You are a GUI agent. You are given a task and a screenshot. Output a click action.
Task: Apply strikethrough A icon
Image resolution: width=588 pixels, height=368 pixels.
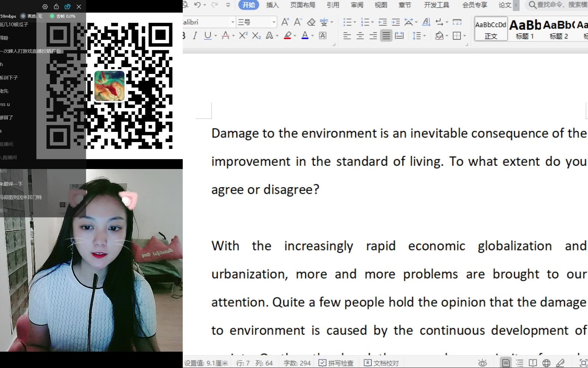pos(225,35)
